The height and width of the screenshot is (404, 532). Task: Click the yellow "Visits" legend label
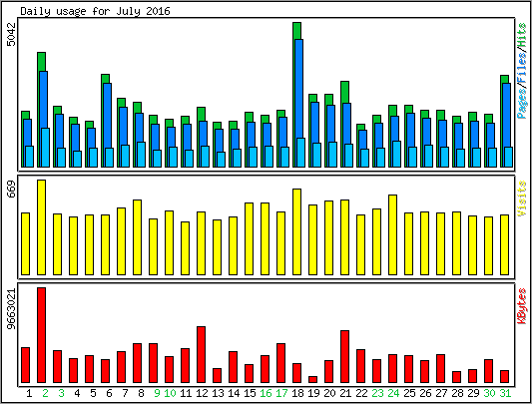[522, 199]
